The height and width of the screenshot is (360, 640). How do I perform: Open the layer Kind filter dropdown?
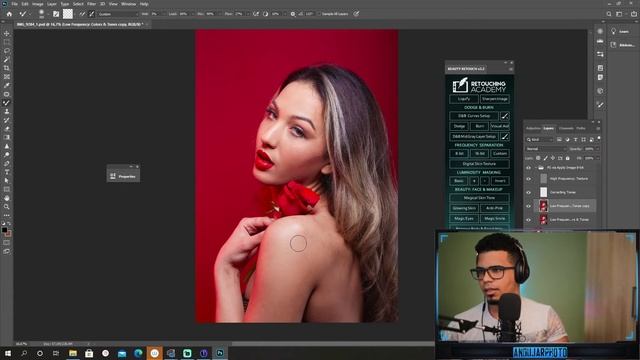click(x=540, y=140)
